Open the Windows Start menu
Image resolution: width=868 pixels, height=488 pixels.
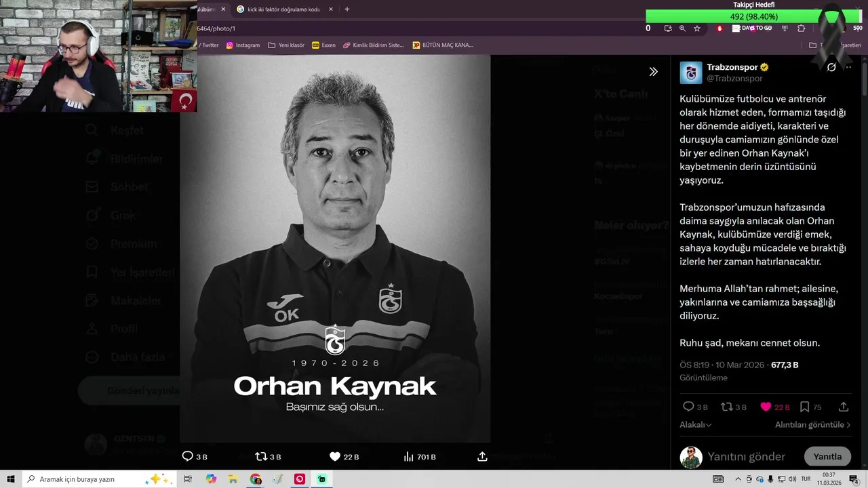pyautogui.click(x=11, y=479)
